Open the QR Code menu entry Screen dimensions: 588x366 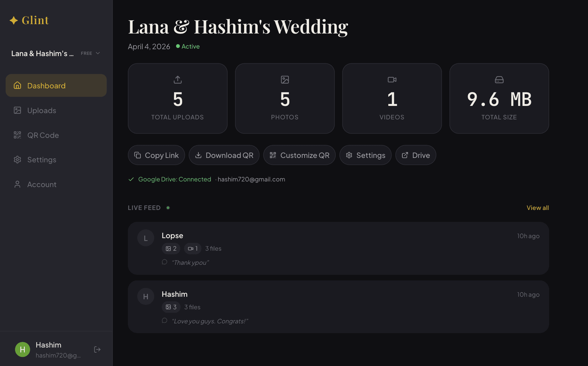coord(43,135)
